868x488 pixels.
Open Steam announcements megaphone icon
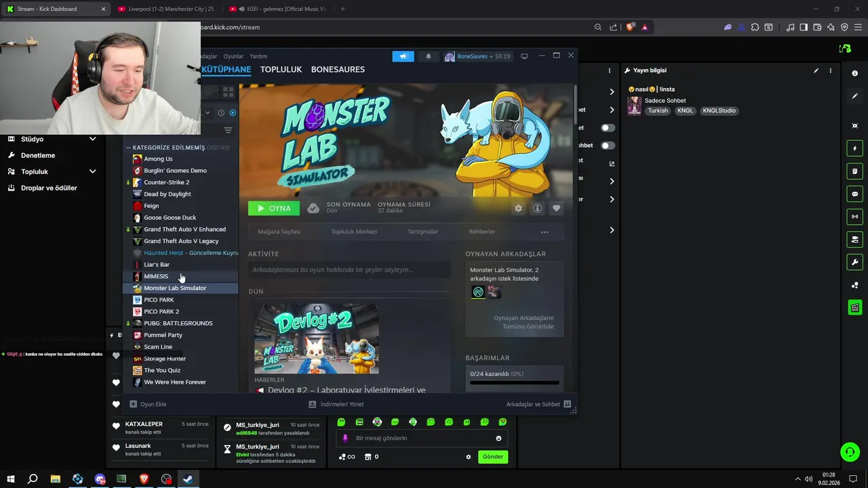click(403, 56)
